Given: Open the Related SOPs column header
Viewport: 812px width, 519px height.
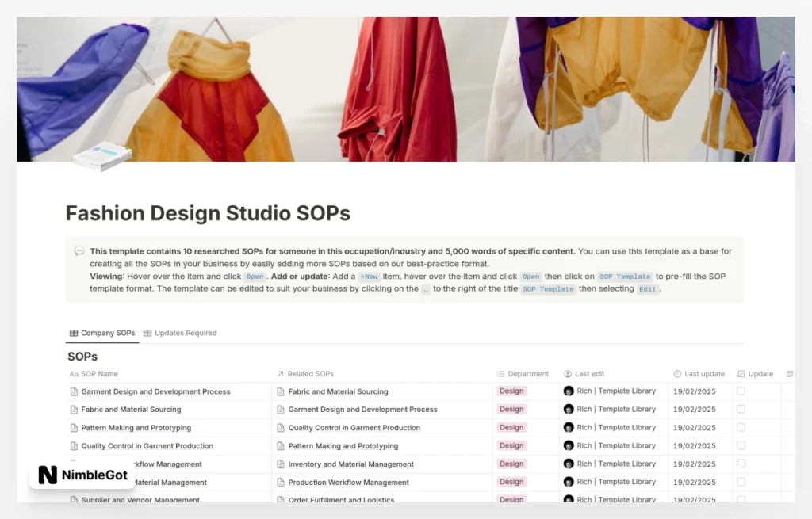Looking at the screenshot, I should [x=305, y=373].
